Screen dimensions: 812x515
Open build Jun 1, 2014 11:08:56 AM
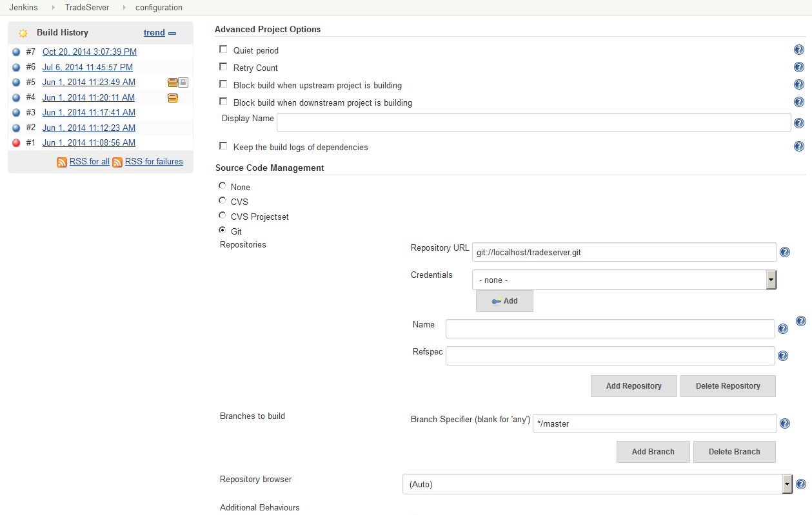click(89, 142)
